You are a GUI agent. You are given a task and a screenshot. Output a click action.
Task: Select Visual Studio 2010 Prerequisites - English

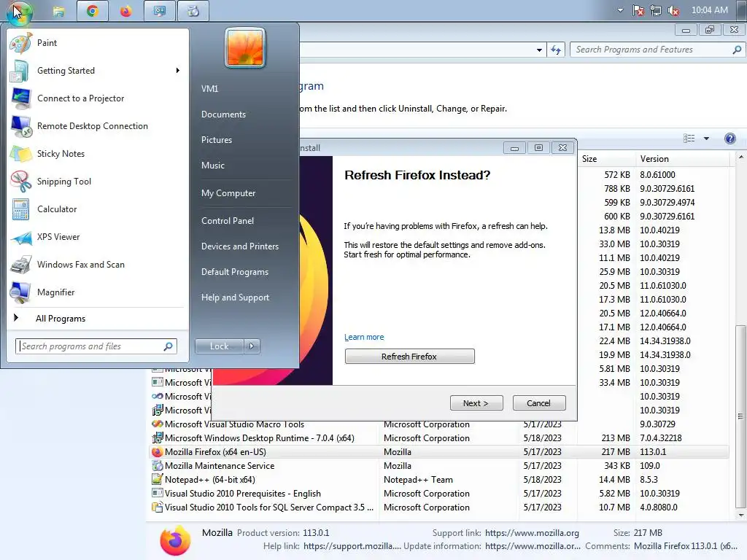439,494
